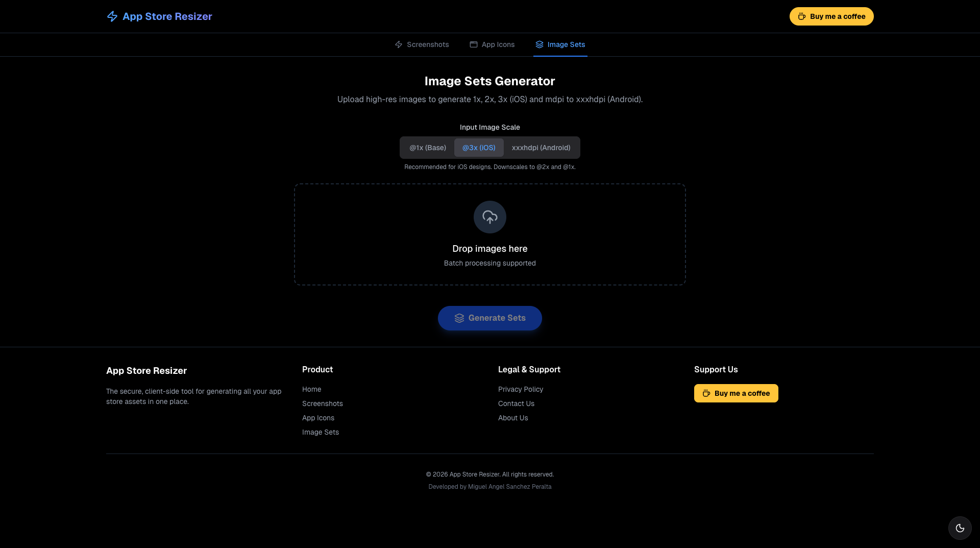
Task: Click the Recommended for iOS designs hint
Action: tap(490, 167)
